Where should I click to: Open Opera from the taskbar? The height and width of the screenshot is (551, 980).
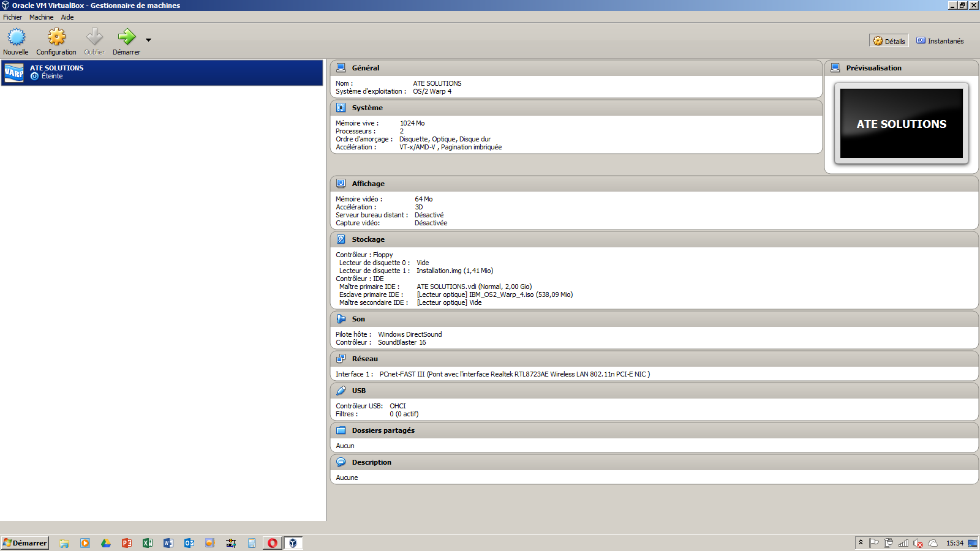pos(273,543)
